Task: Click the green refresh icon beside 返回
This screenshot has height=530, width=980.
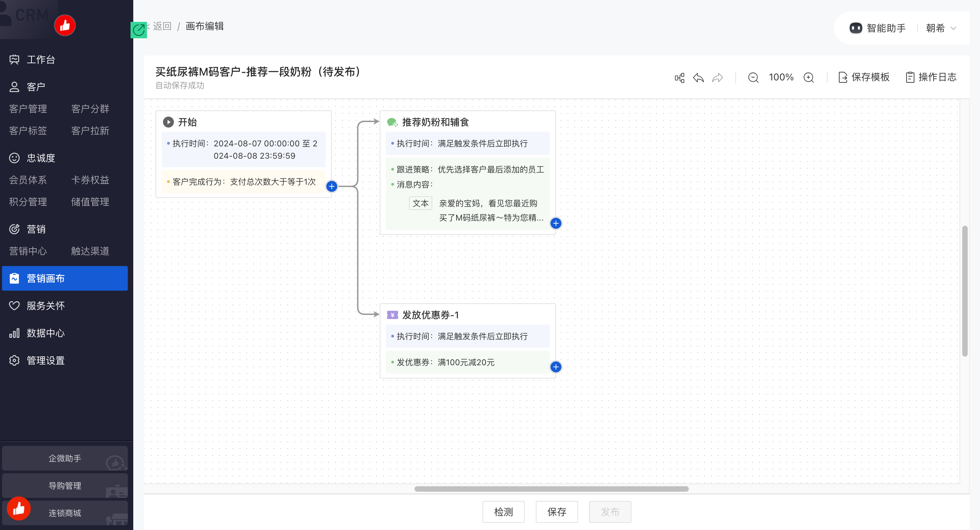Action: (x=138, y=30)
